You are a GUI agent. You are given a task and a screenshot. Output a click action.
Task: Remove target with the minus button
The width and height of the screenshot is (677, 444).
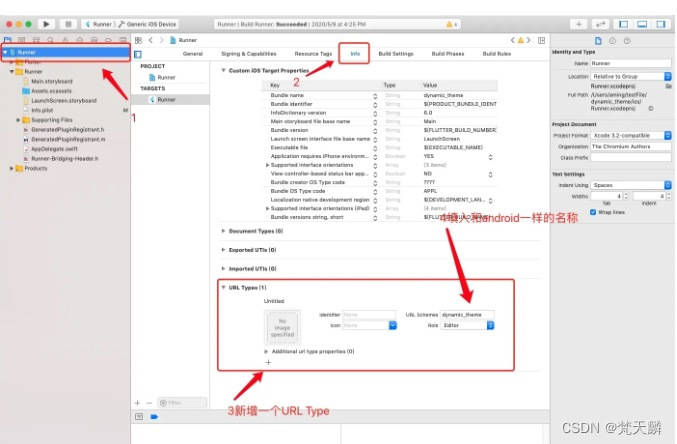(149, 403)
